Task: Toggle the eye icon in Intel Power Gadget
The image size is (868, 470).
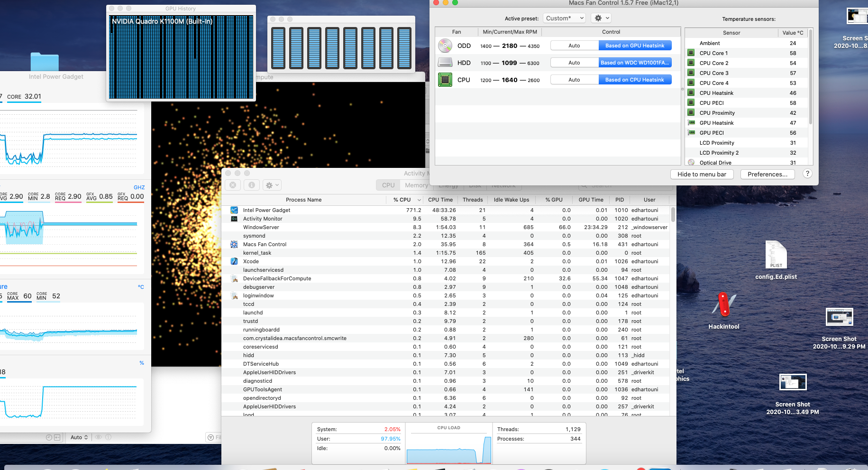Action: click(x=99, y=437)
